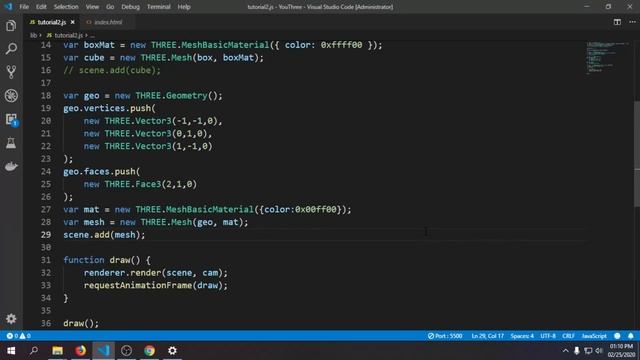Click JavaScript language mode selector
The image size is (640, 360).
point(594,336)
